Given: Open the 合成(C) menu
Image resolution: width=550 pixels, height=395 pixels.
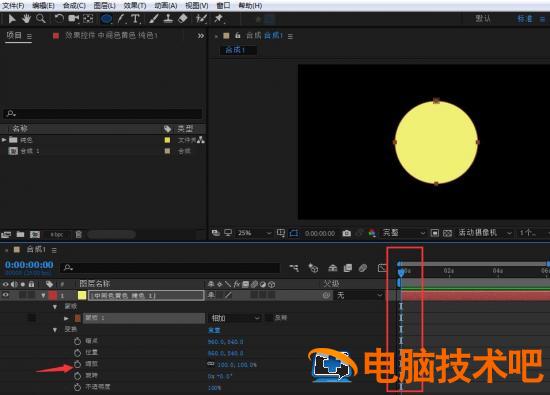Looking at the screenshot, I should tap(74, 6).
